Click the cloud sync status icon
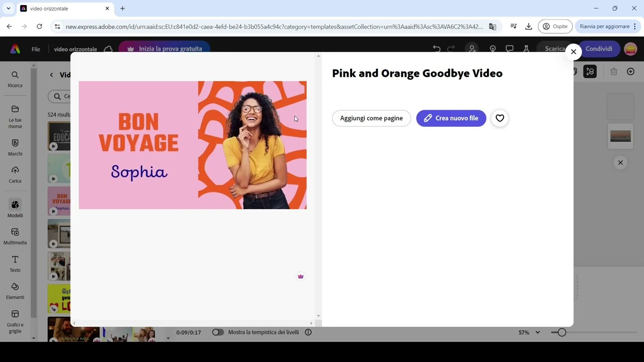Image resolution: width=644 pixels, height=362 pixels. (108, 49)
